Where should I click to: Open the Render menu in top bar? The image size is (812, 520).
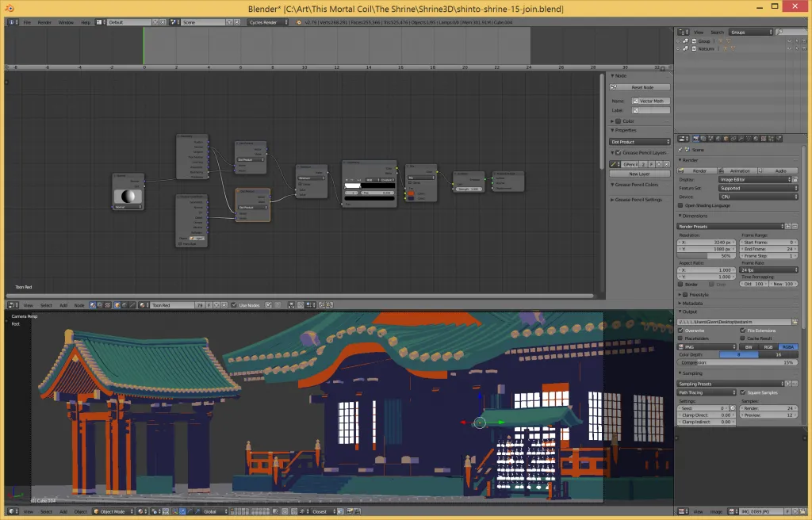click(44, 22)
